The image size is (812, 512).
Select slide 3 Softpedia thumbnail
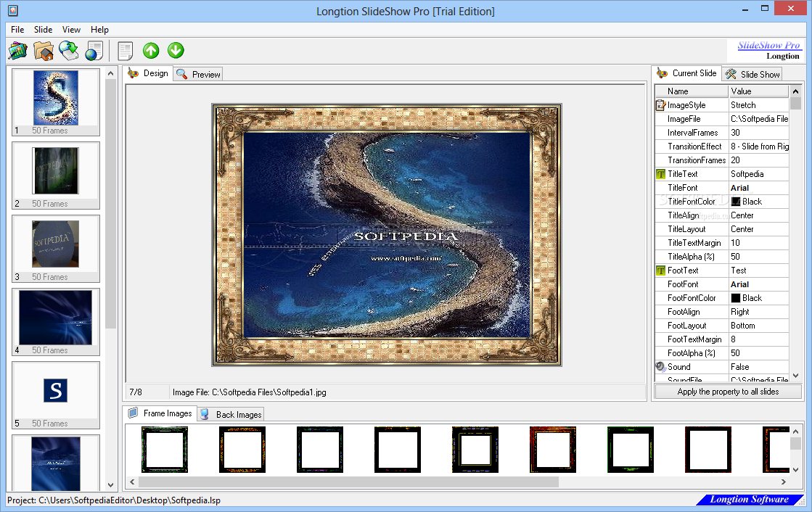56,249
